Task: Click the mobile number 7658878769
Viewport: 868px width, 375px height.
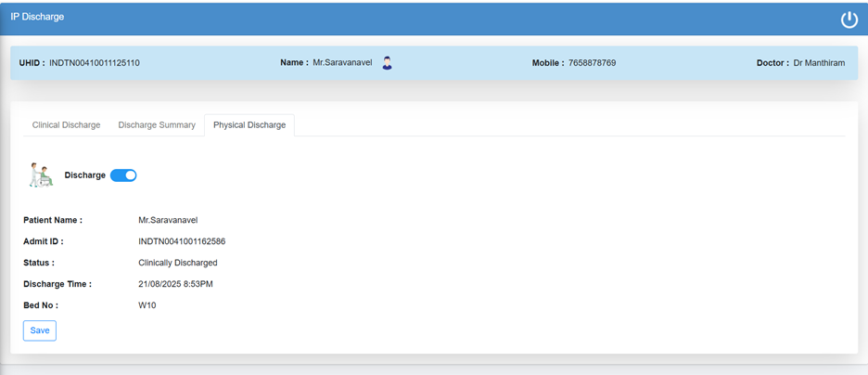Action: pyautogui.click(x=592, y=63)
